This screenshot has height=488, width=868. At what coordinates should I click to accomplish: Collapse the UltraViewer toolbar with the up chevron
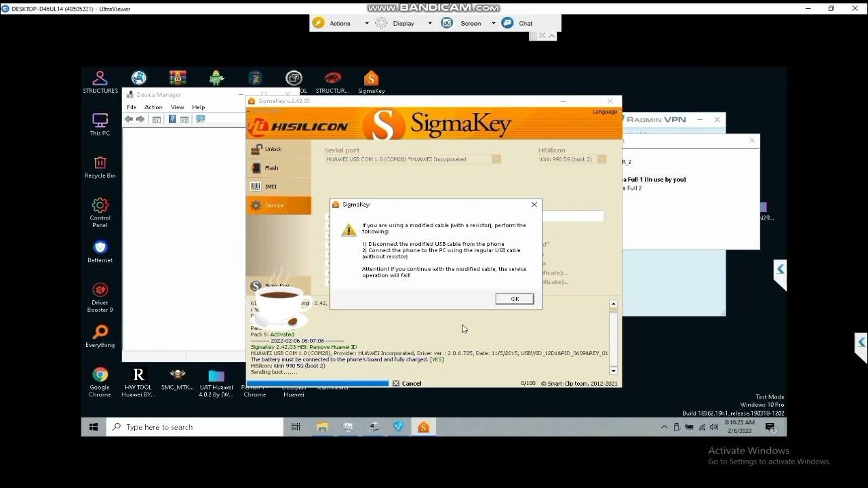(x=551, y=36)
